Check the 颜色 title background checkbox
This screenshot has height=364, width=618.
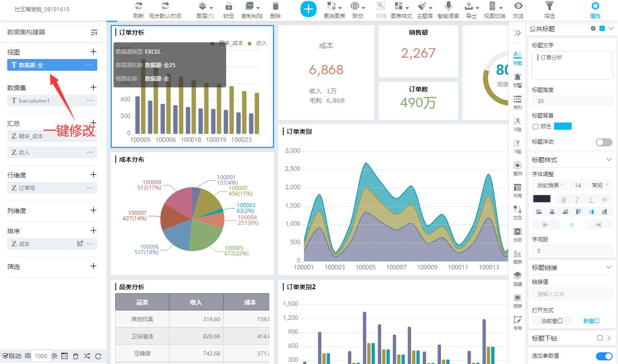pyautogui.click(x=536, y=127)
